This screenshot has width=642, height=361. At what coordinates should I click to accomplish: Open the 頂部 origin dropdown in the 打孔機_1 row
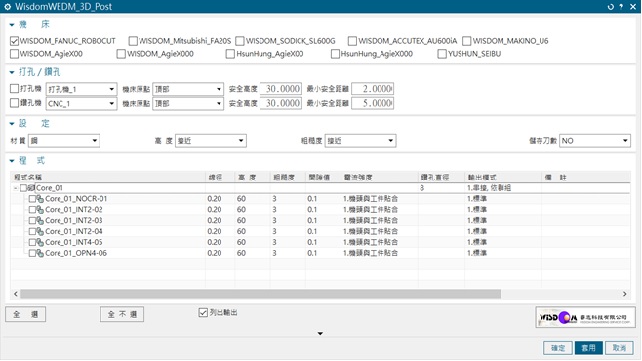[x=188, y=89]
